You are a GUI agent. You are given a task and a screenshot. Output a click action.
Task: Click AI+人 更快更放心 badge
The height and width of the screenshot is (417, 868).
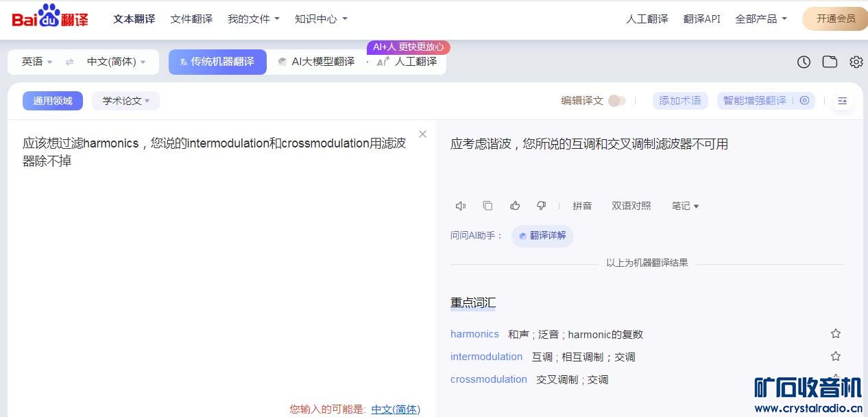click(409, 47)
